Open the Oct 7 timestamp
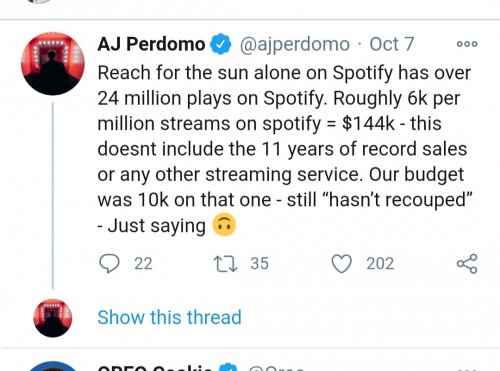The width and height of the screenshot is (500, 371). pyautogui.click(x=392, y=44)
